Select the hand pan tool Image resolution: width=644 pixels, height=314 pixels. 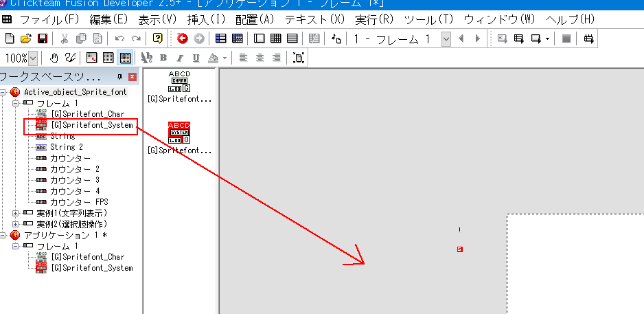(54, 58)
